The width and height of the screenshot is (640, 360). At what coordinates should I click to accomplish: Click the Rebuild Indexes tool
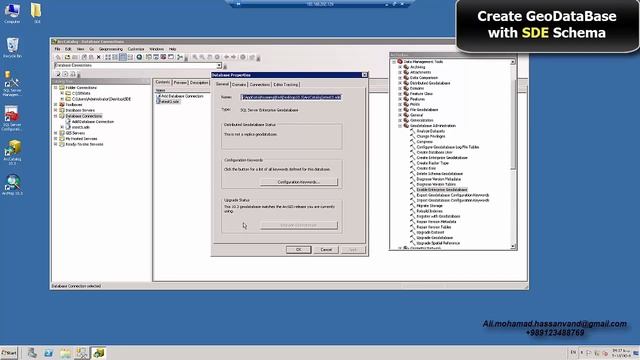pyautogui.click(x=429, y=211)
